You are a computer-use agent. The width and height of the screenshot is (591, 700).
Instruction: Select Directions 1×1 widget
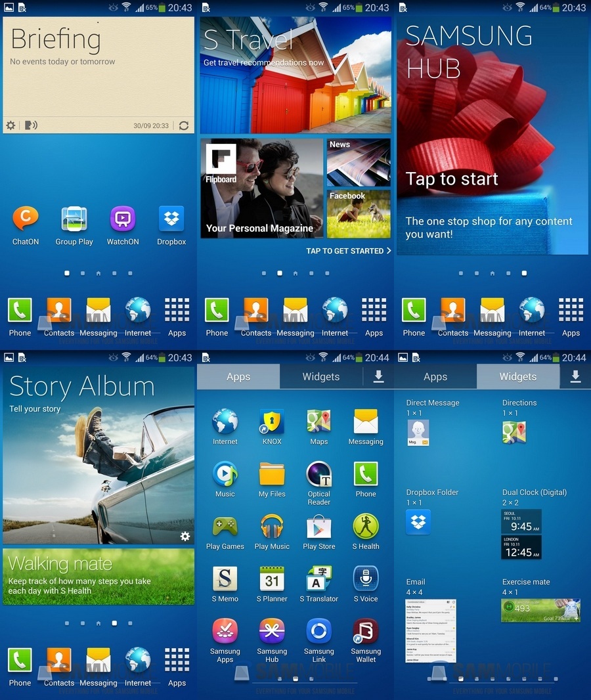[514, 433]
